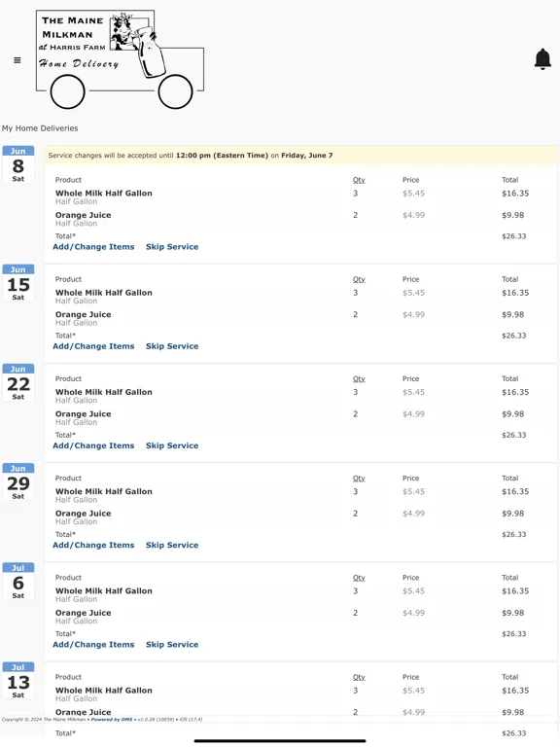
Task: Skip Service for the June 15 delivery
Action: point(172,346)
